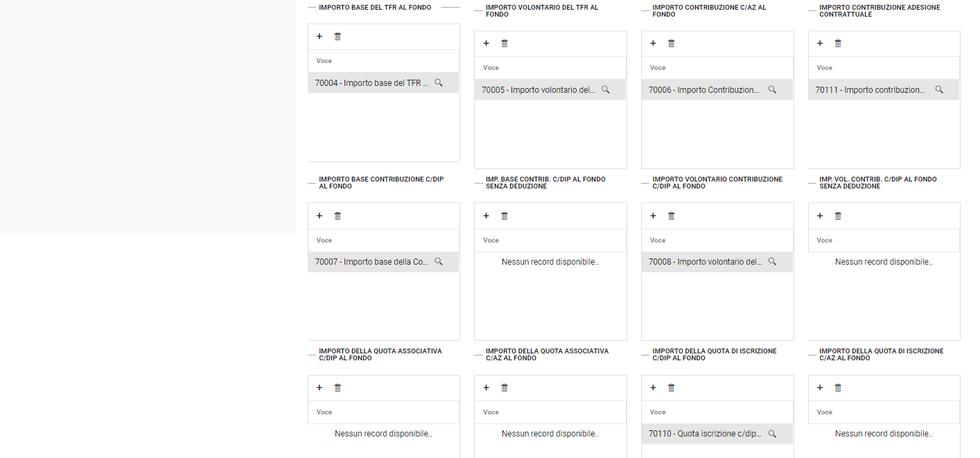Search lookup for voce 70004

coord(439,82)
